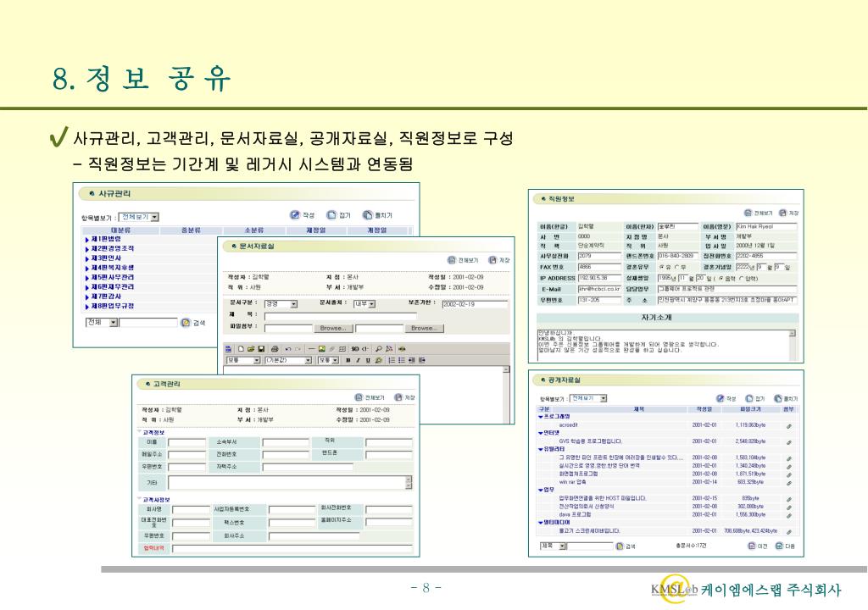
Task: Click 작성 write icon in 공개자료실 panel
Action: 721,398
